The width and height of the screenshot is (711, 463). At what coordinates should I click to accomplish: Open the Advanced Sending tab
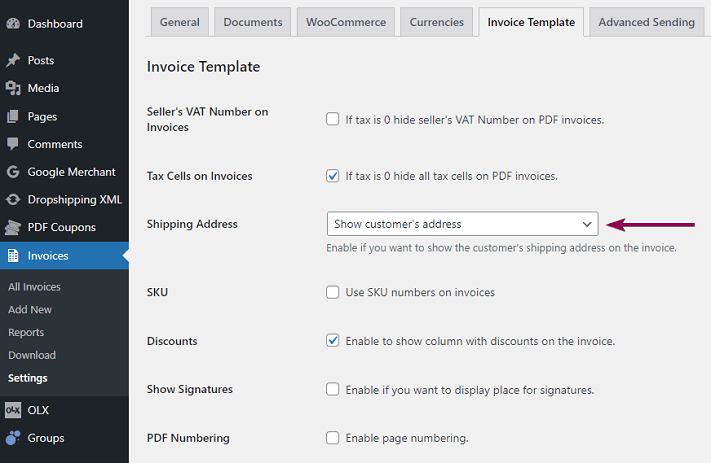point(646,22)
